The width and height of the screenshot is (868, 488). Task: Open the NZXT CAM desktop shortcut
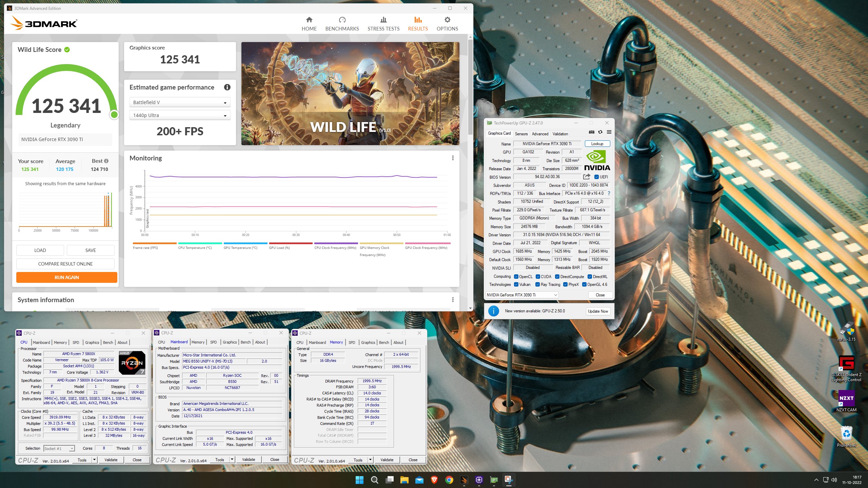coord(846,401)
